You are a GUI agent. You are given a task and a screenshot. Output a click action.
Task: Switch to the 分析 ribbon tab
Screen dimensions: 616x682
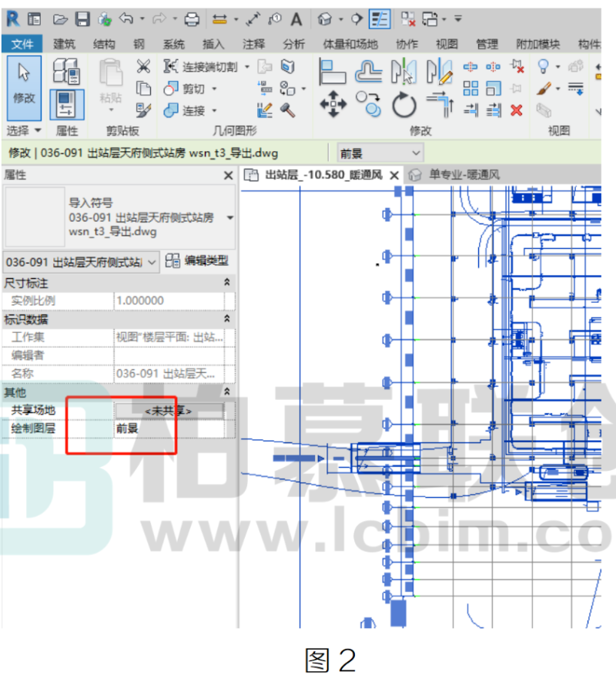[x=294, y=44]
